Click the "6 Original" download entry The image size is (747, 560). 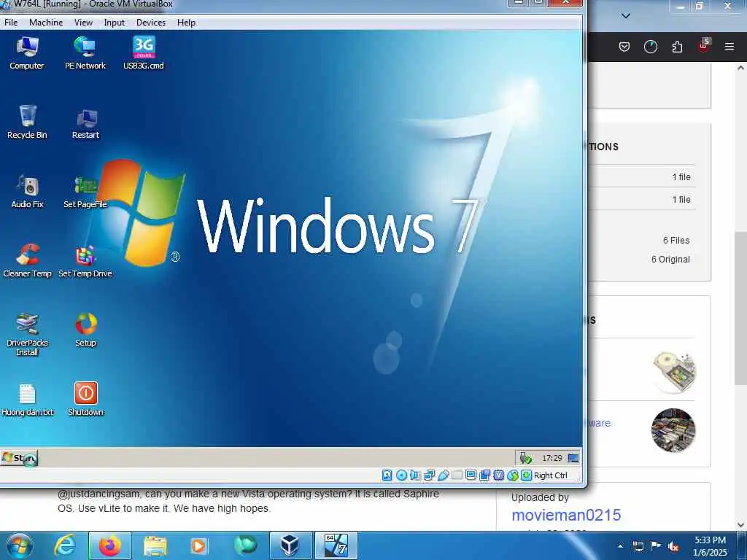tap(670, 260)
